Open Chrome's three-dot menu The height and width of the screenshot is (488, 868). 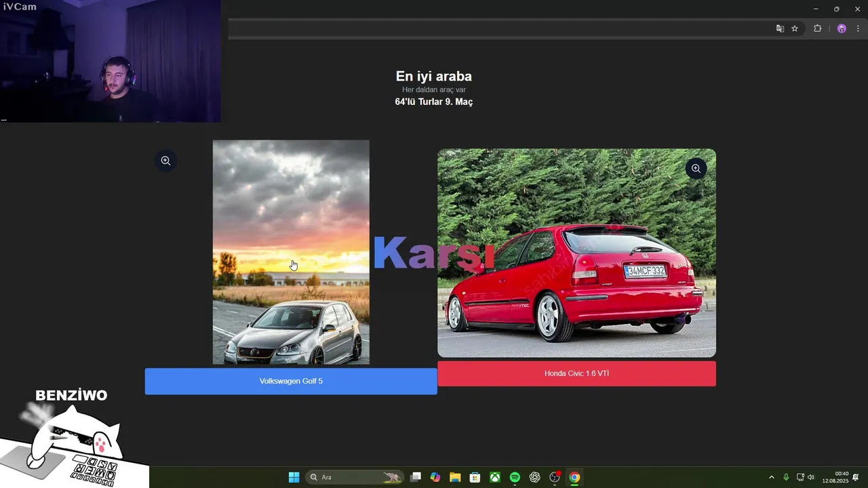pos(858,28)
